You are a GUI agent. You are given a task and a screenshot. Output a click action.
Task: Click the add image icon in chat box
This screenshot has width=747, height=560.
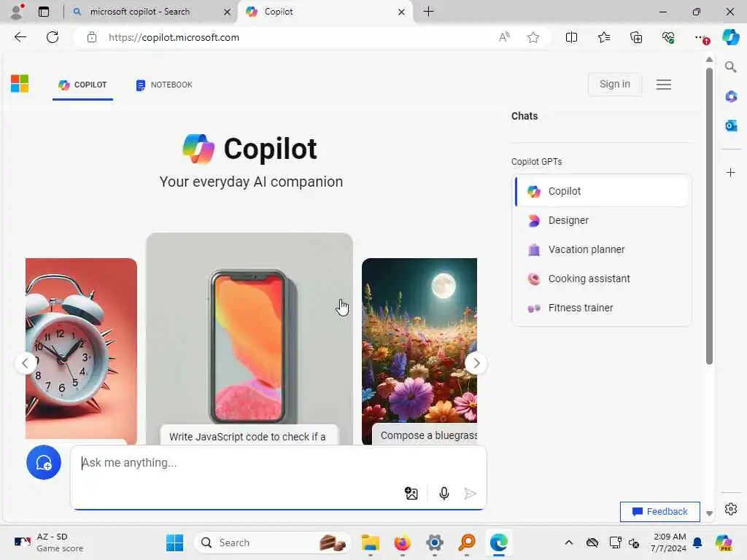(411, 494)
